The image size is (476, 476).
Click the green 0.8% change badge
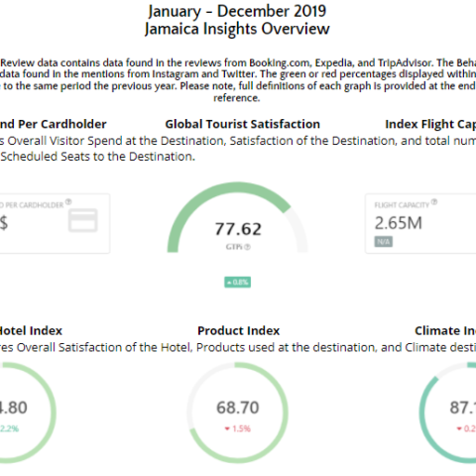click(x=238, y=283)
